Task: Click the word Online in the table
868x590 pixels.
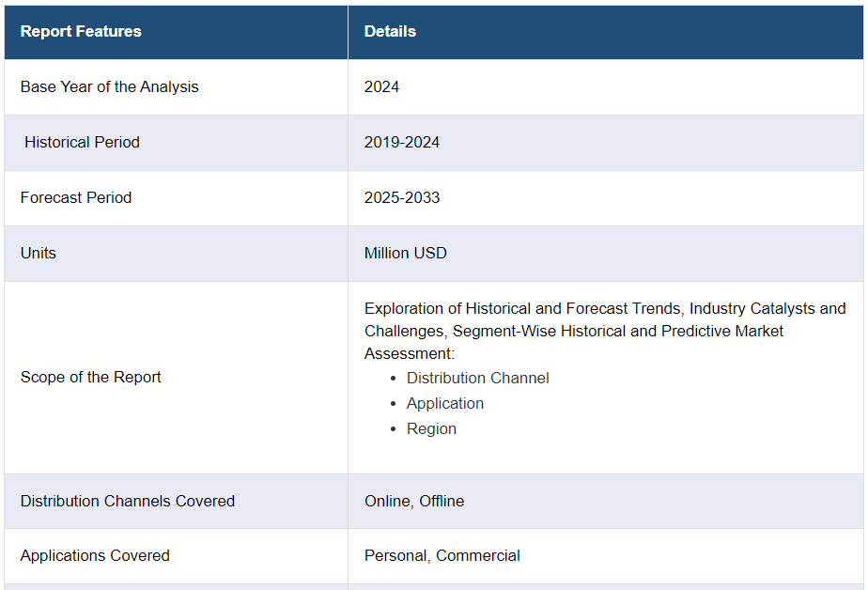Action: click(x=387, y=501)
